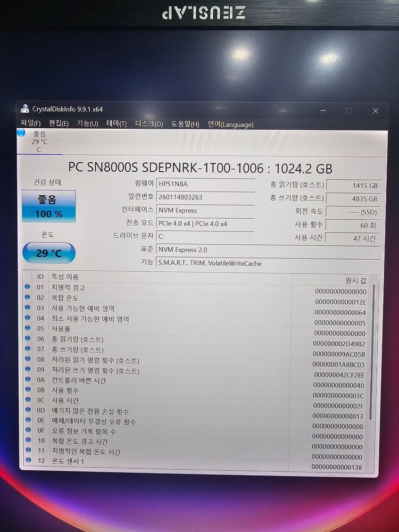Click the status dot for 01 치명적 경고

[x=27, y=287]
